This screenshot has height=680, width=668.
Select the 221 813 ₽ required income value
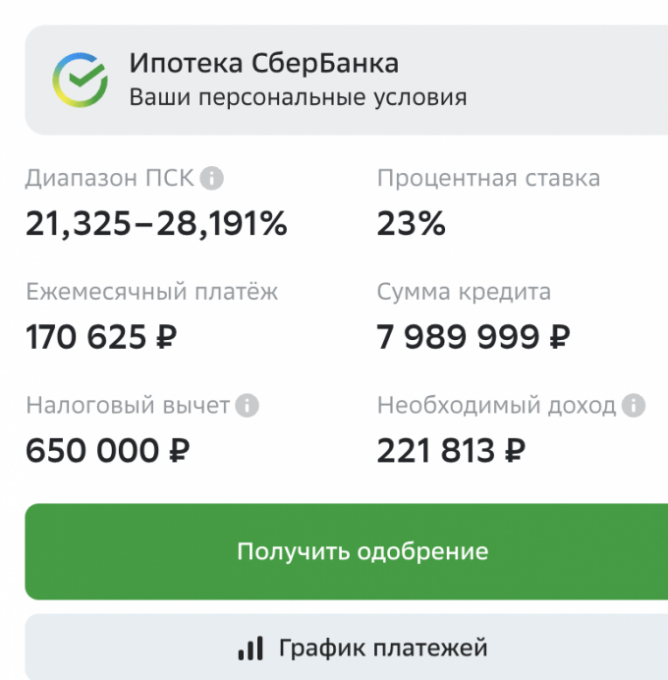[x=451, y=451]
